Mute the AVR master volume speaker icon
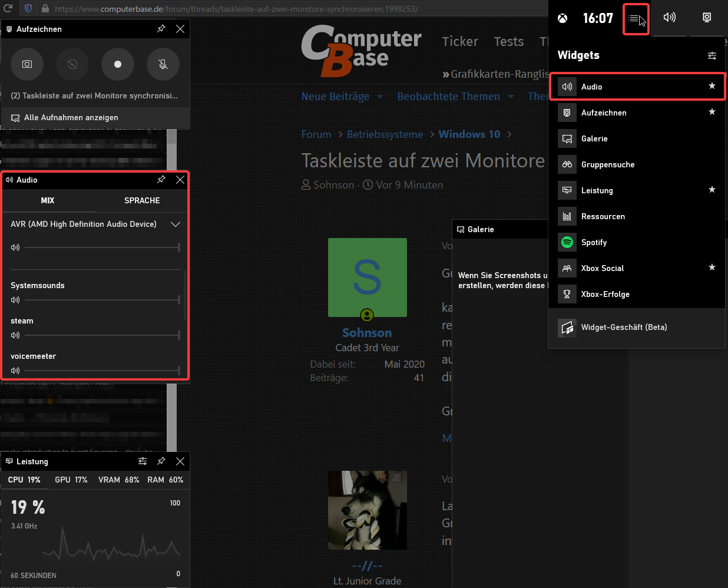Image resolution: width=728 pixels, height=588 pixels. pos(15,247)
